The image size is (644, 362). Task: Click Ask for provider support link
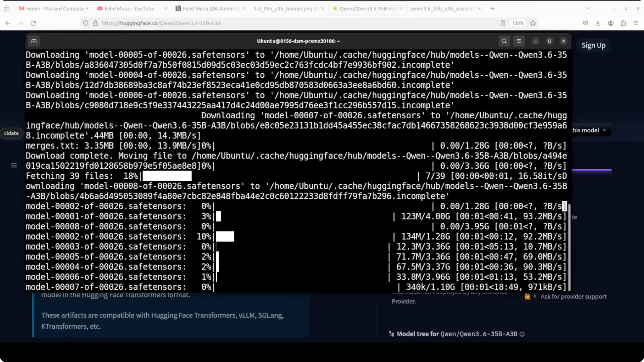click(573, 297)
